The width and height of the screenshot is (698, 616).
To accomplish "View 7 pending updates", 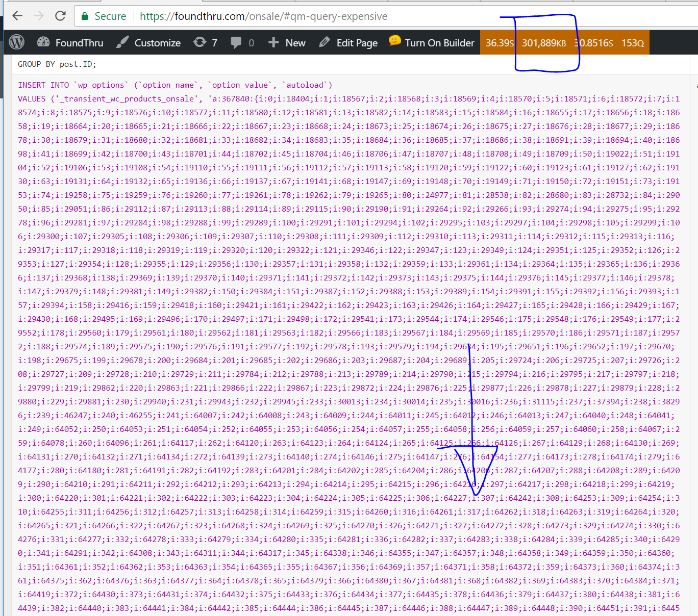I will (206, 43).
